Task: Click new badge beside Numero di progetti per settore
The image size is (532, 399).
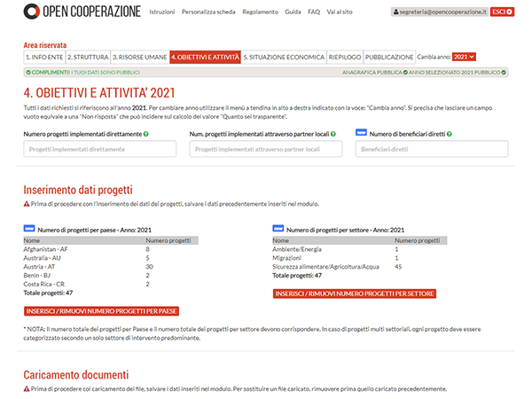Action: tap(278, 229)
